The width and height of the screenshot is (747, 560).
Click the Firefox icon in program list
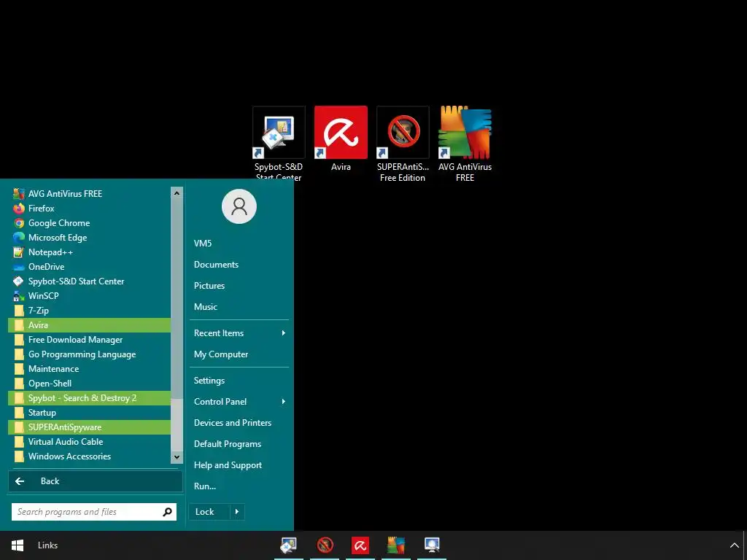tap(18, 208)
